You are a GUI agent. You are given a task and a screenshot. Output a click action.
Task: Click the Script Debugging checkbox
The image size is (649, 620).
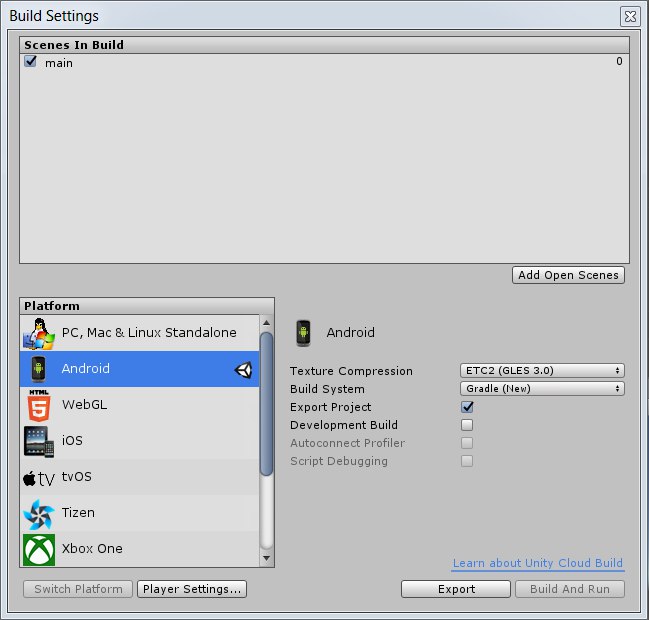(467, 461)
